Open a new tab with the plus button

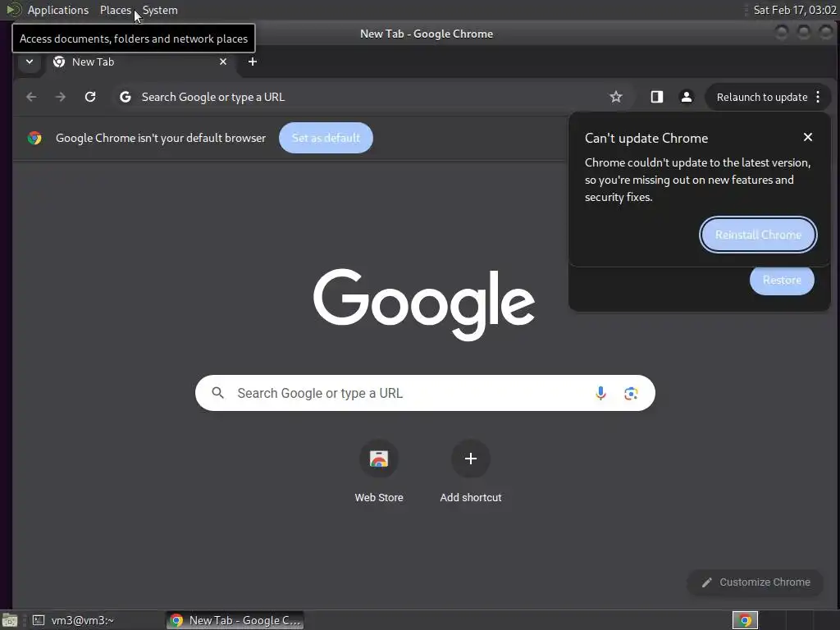(253, 62)
